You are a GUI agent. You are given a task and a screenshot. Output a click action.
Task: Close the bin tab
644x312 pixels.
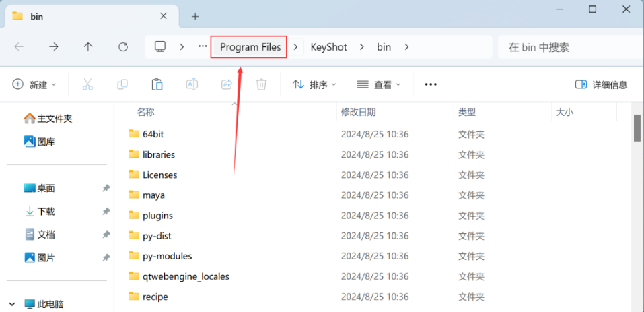(x=163, y=16)
